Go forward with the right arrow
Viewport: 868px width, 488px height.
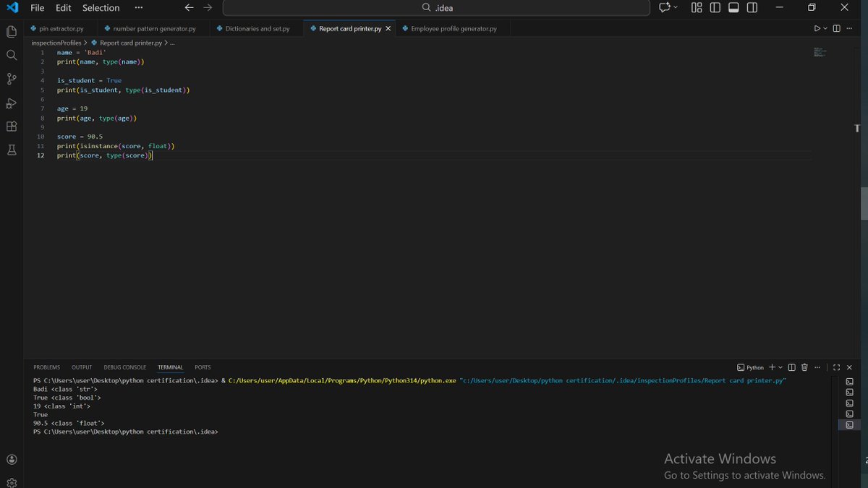(x=208, y=8)
